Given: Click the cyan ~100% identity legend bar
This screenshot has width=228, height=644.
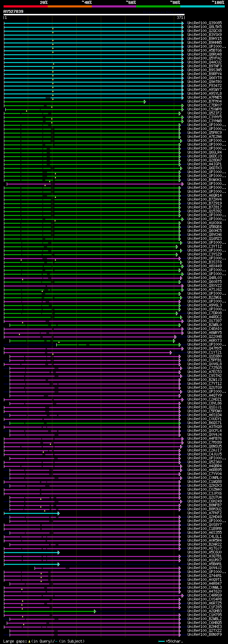Looking at the screenshot, I should (x=202, y=6).
